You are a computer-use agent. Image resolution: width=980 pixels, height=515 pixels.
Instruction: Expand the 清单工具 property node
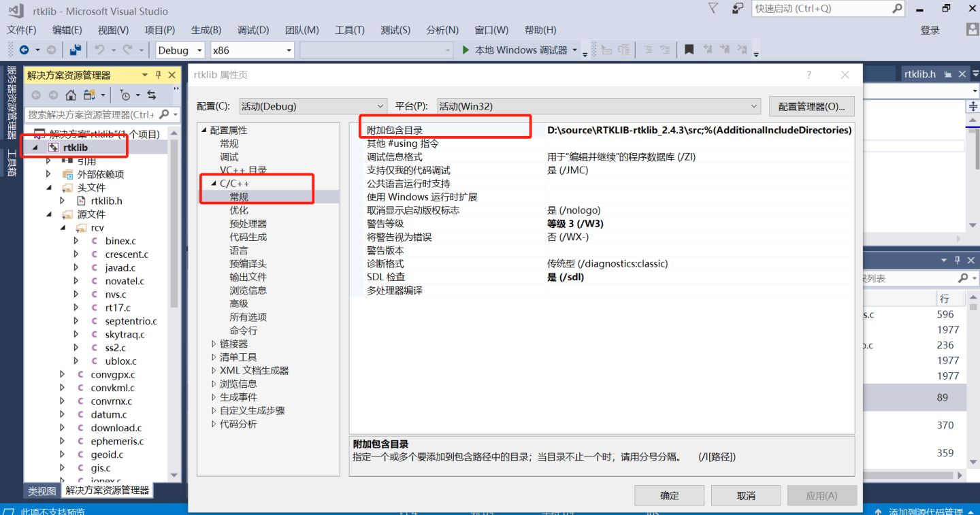[x=213, y=357]
